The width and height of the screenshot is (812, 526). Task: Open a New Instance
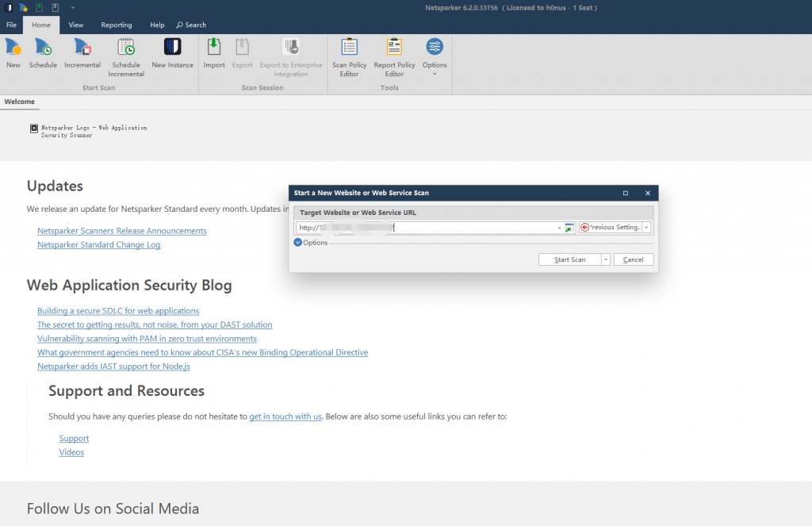coord(172,53)
